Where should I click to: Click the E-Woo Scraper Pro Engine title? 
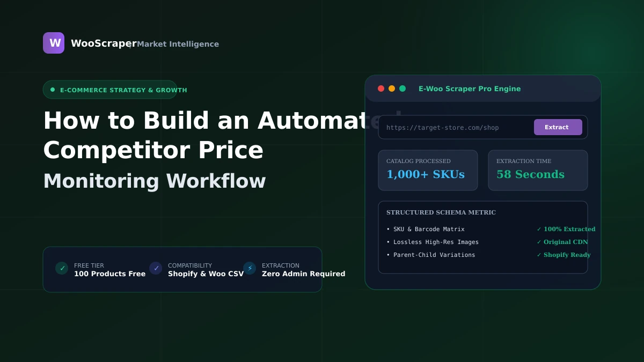(x=470, y=88)
